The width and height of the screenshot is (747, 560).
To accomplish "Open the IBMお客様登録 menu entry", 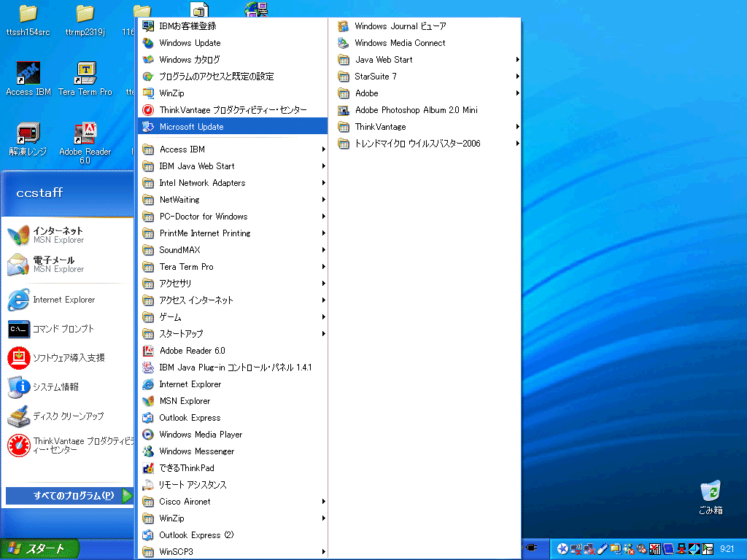I will point(233,26).
